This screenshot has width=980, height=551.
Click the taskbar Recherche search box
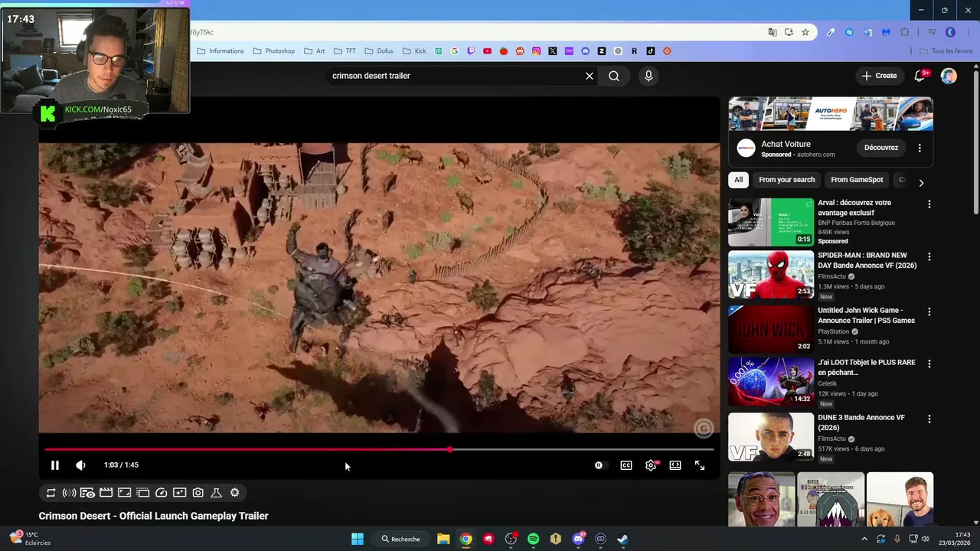pos(401,539)
